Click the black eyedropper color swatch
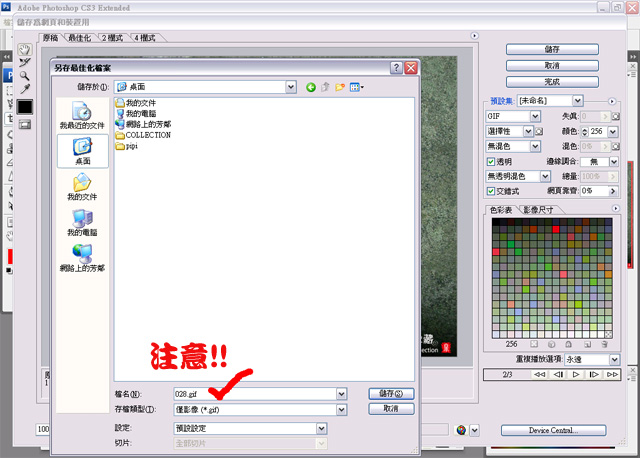Image resolution: width=640 pixels, height=458 pixels. click(25, 107)
